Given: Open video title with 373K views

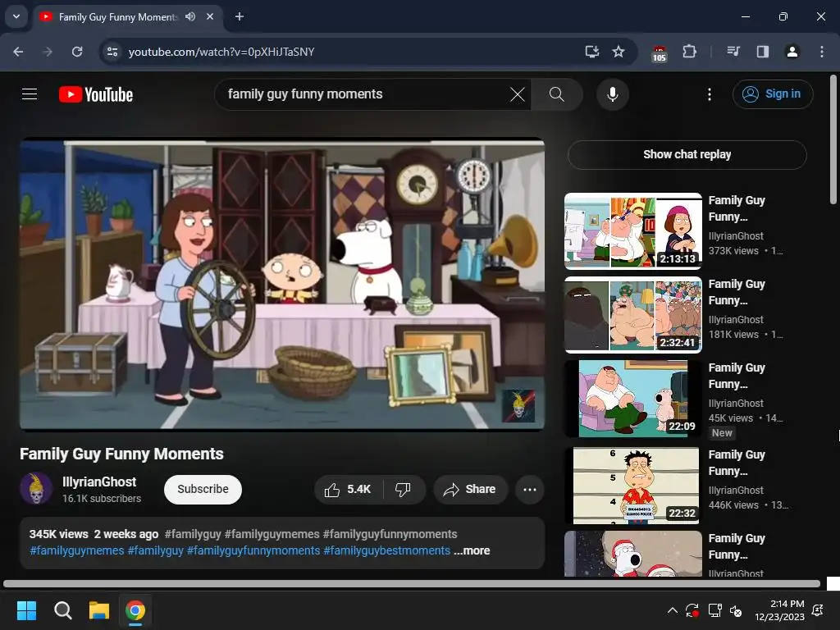Looking at the screenshot, I should pyautogui.click(x=737, y=208).
